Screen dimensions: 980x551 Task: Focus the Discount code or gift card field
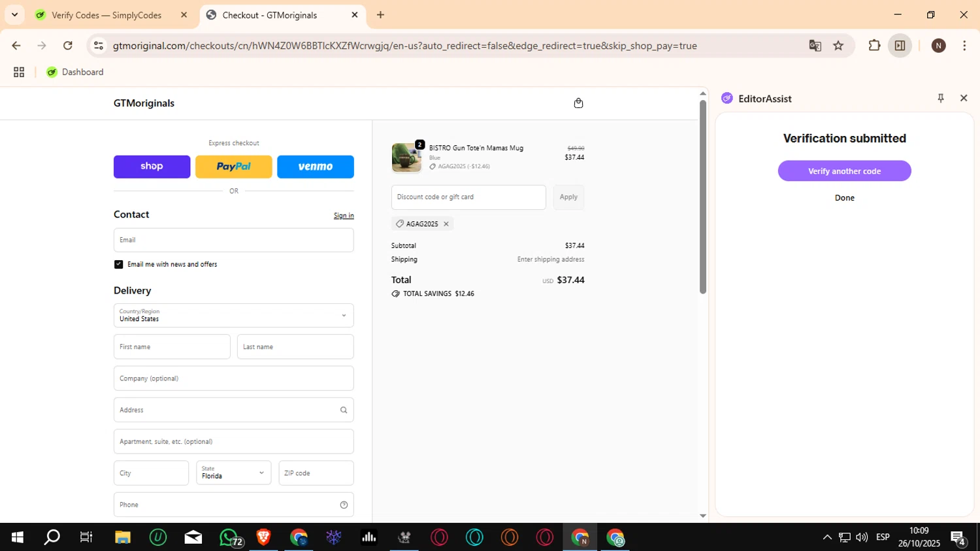point(468,197)
